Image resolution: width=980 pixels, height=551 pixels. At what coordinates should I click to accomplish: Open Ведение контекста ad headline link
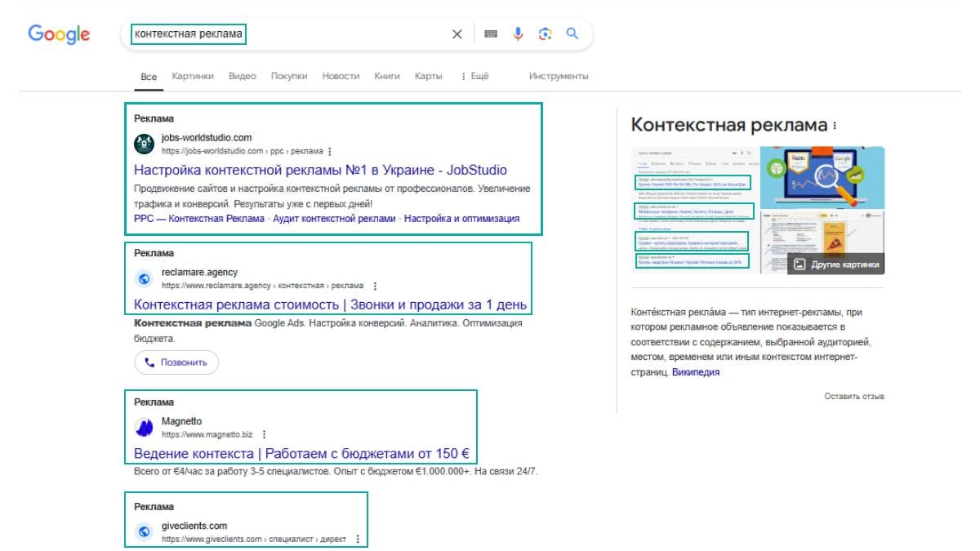pos(301,453)
